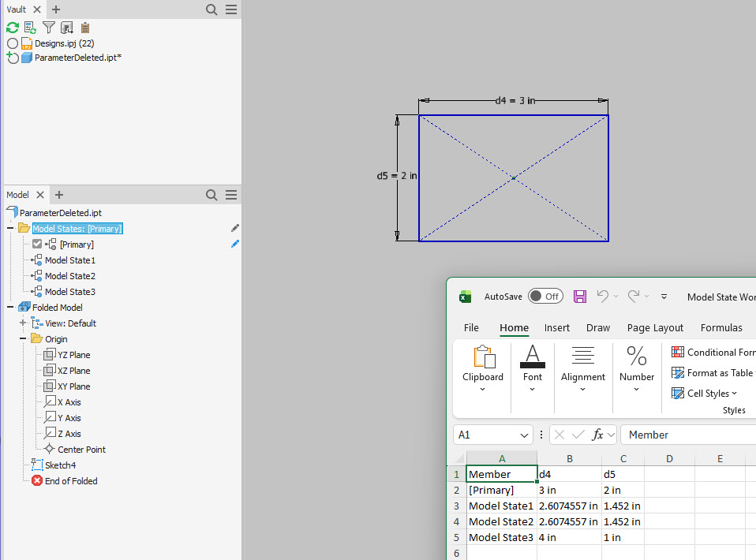The image size is (756, 560).
Task: Add a new tab next to Vault
Action: pos(56,9)
